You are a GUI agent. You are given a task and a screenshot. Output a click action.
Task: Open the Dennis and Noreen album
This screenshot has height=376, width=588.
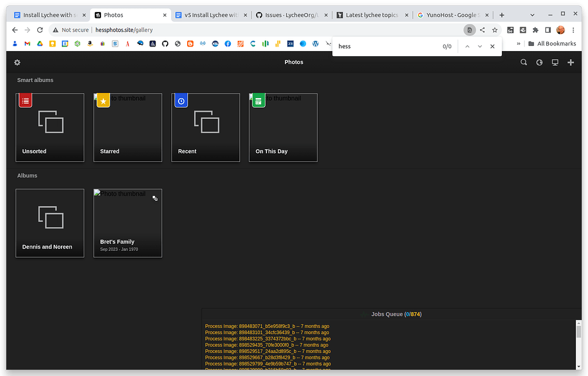click(50, 223)
